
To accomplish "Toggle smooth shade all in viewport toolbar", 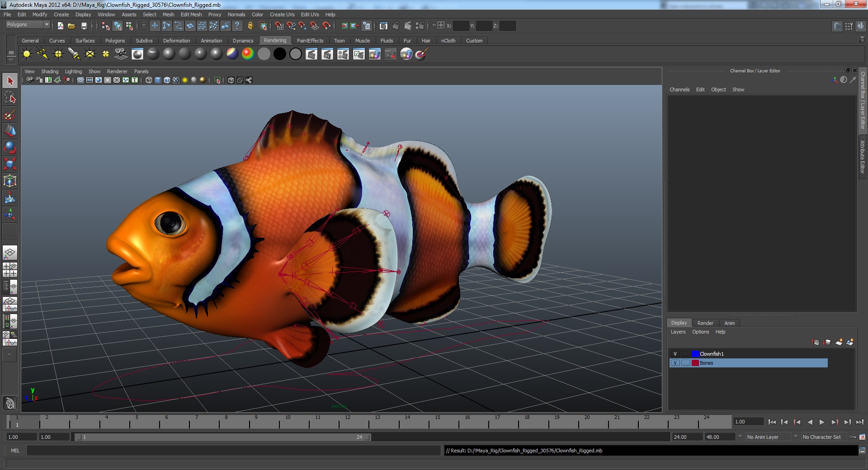I will coord(158,80).
